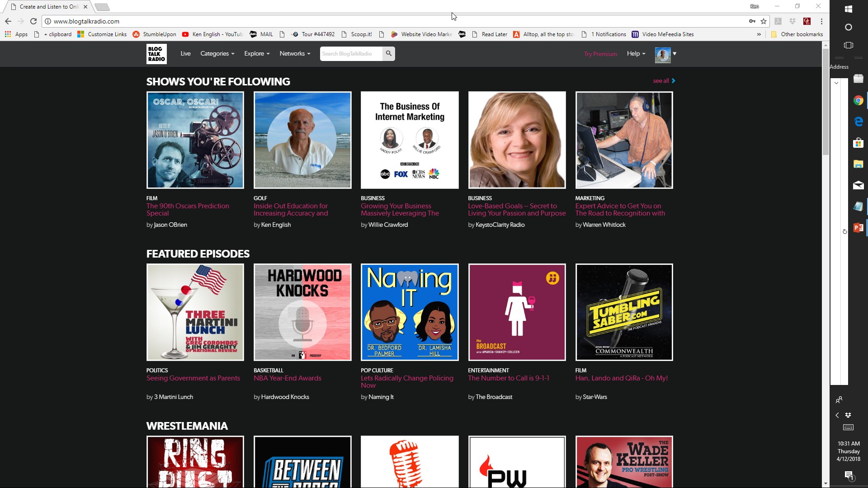The image size is (868, 488).
Task: Open the Other bookmarks folder
Action: click(797, 34)
